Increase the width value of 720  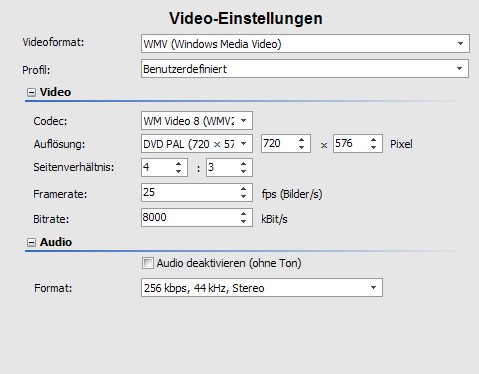pyautogui.click(x=301, y=140)
